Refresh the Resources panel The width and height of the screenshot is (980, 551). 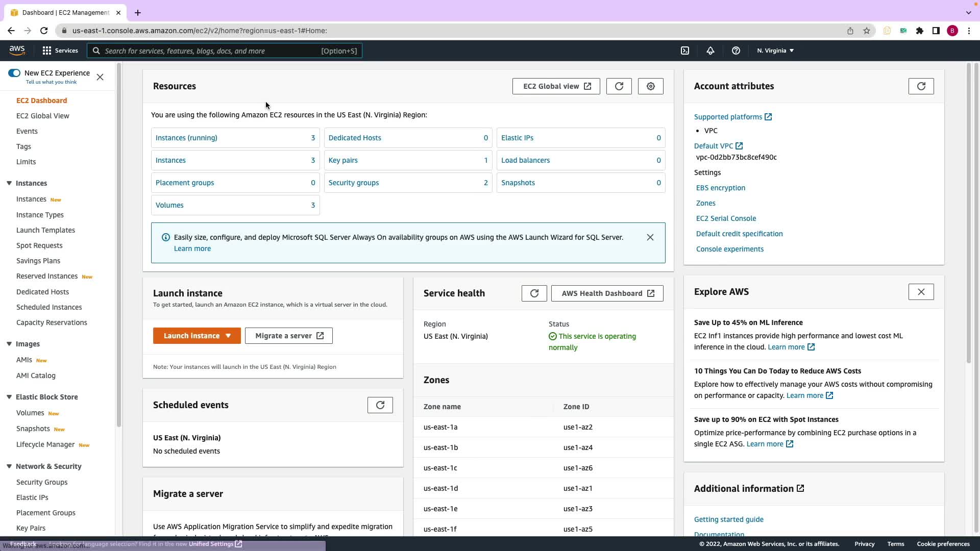(x=619, y=86)
